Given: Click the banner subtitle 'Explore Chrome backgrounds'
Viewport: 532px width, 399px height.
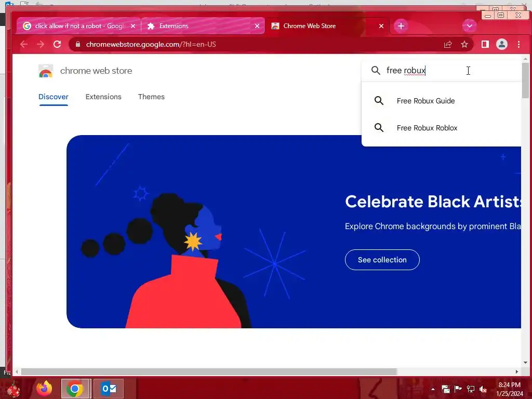Looking at the screenshot, I should pos(433,227).
